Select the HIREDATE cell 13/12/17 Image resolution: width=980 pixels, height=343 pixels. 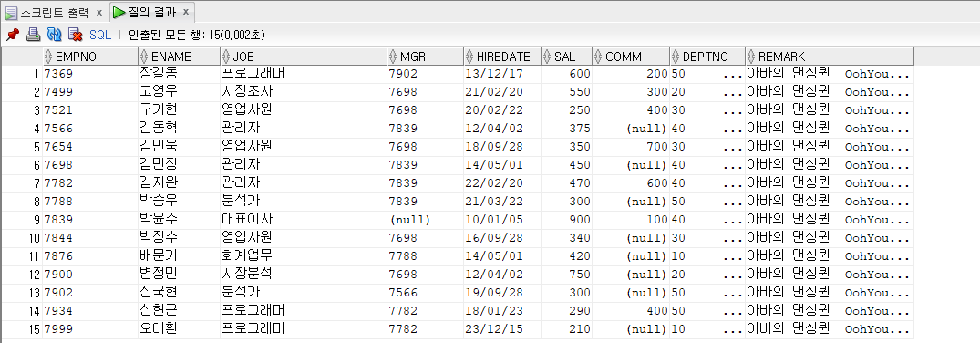(x=502, y=74)
